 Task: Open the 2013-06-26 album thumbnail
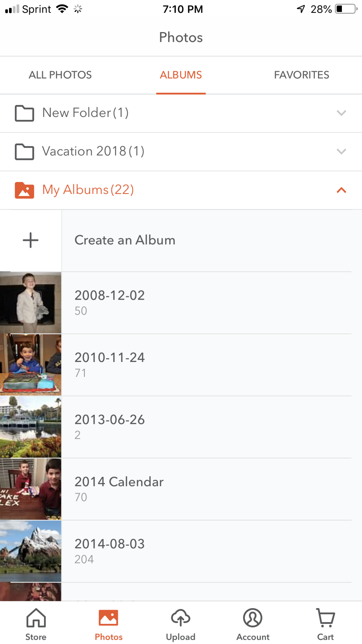coord(30,427)
